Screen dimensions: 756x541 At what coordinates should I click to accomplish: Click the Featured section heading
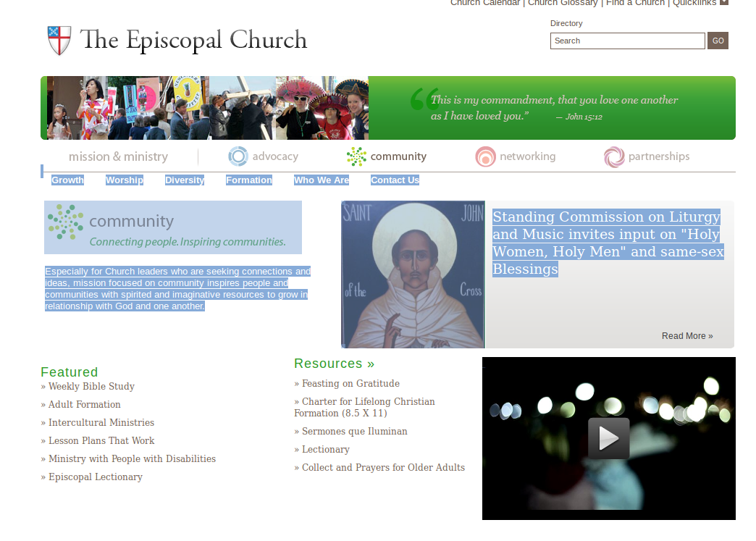coord(70,372)
